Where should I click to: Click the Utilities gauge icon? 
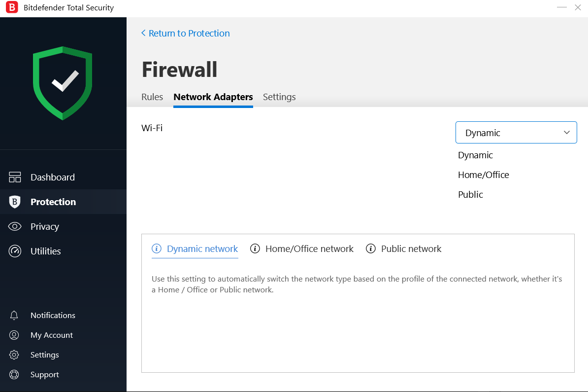pyautogui.click(x=15, y=251)
